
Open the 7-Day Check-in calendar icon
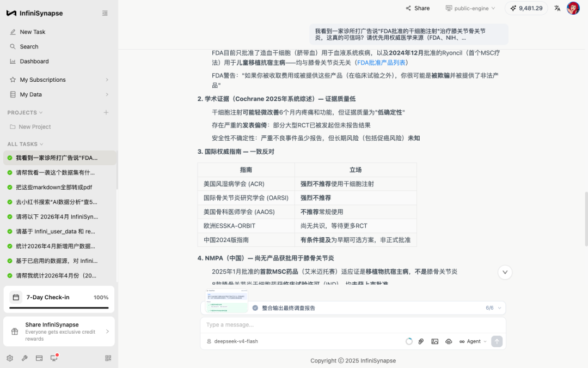16,298
